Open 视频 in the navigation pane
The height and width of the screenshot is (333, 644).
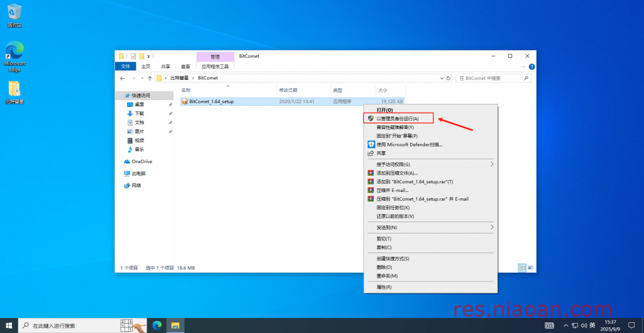139,140
